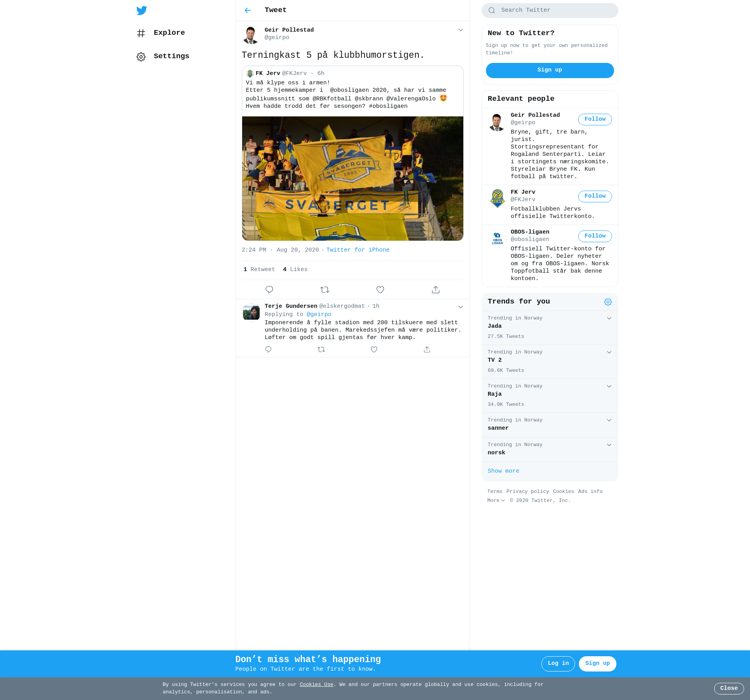The height and width of the screenshot is (700, 750).
Task: Open the Privacy policy footer link
Action: [x=527, y=492]
